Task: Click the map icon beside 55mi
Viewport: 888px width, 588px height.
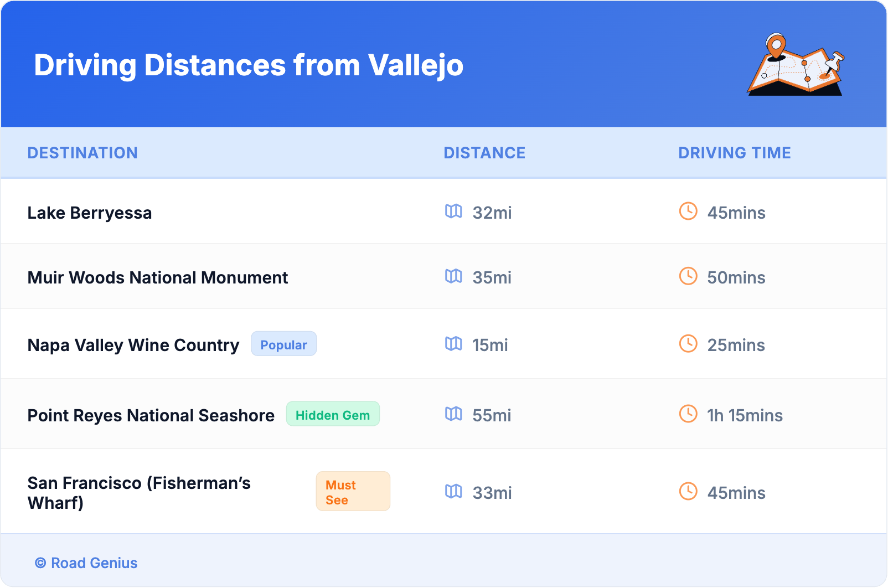Action: 453,414
